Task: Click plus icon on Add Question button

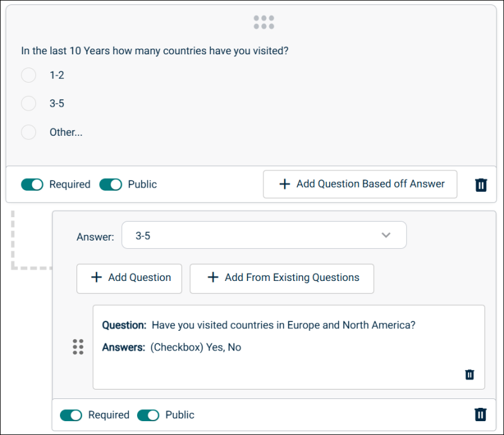Action: point(97,277)
